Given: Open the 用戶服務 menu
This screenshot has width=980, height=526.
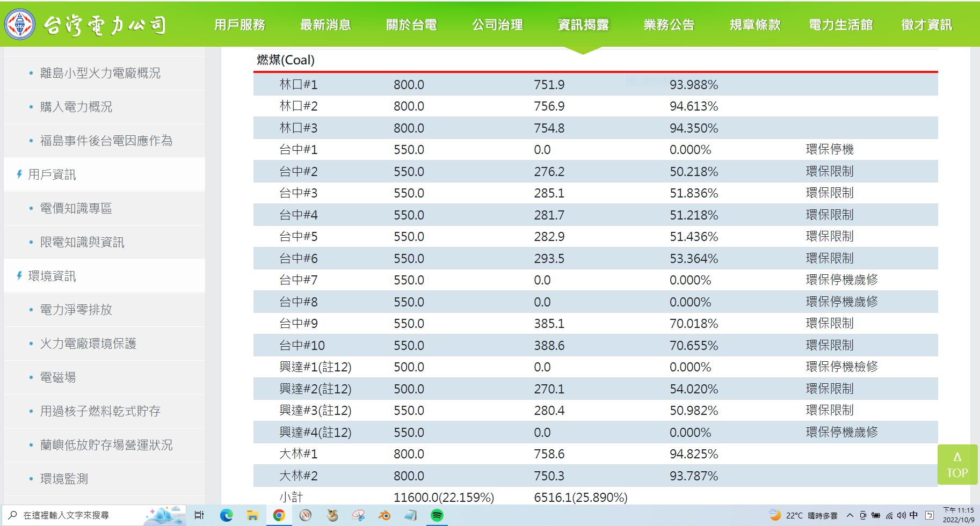Looking at the screenshot, I should pos(239,25).
